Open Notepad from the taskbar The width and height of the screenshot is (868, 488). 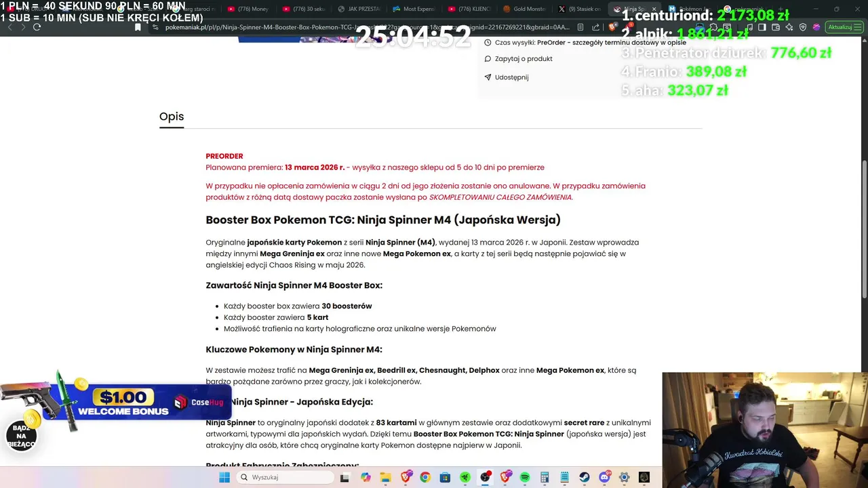coord(564,478)
